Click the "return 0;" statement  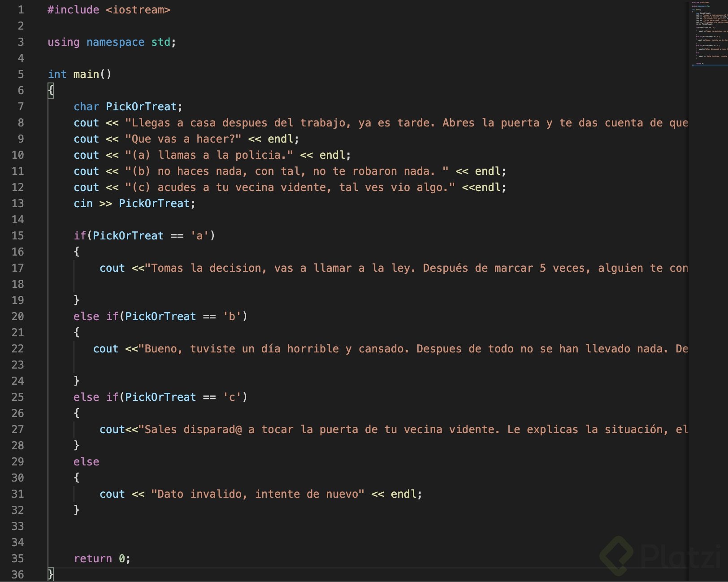pos(102,559)
